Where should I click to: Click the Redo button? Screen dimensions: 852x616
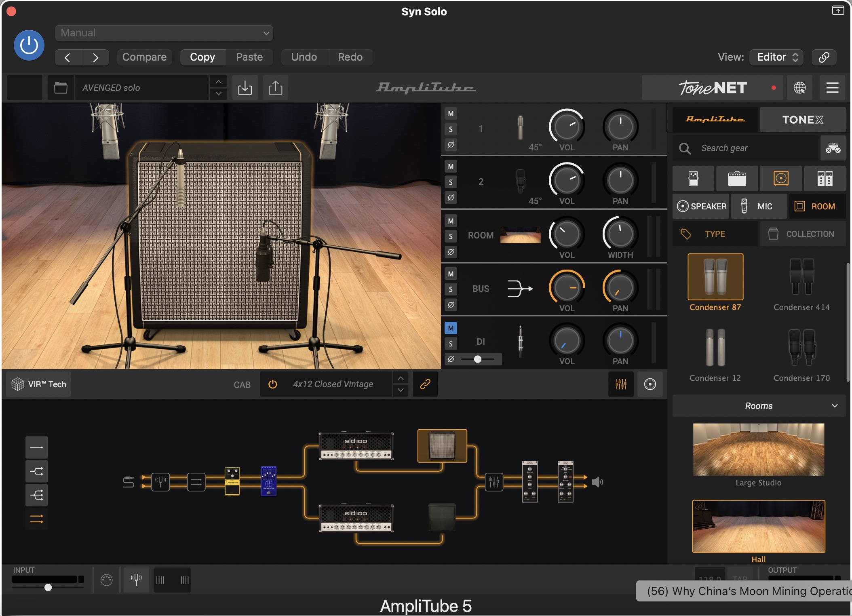[350, 57]
